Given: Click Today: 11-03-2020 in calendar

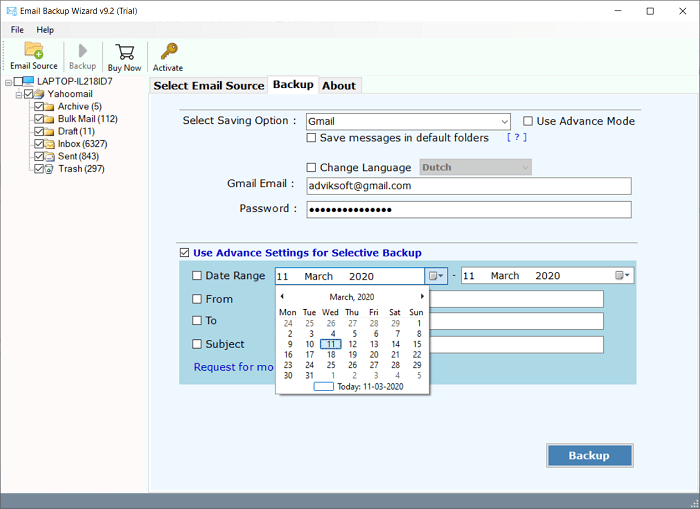Looking at the screenshot, I should tap(370, 387).
